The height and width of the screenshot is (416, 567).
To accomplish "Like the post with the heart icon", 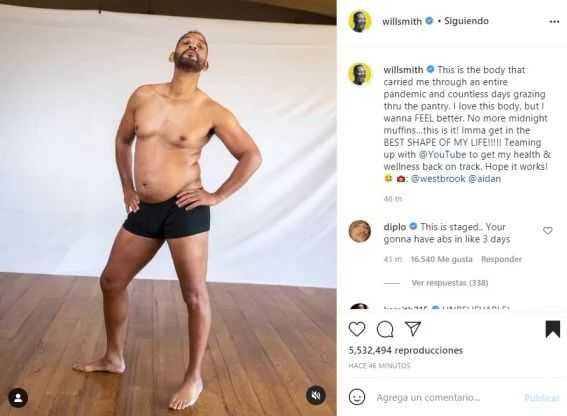I will (x=357, y=329).
